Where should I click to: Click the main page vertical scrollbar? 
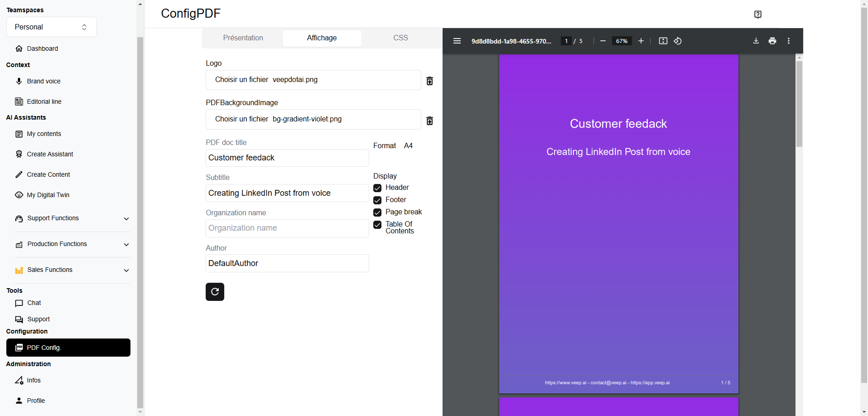864,195
